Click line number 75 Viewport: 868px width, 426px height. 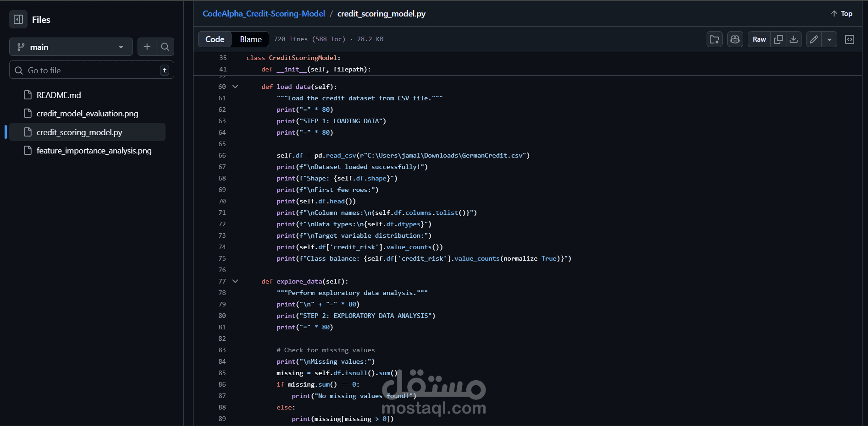click(222, 258)
